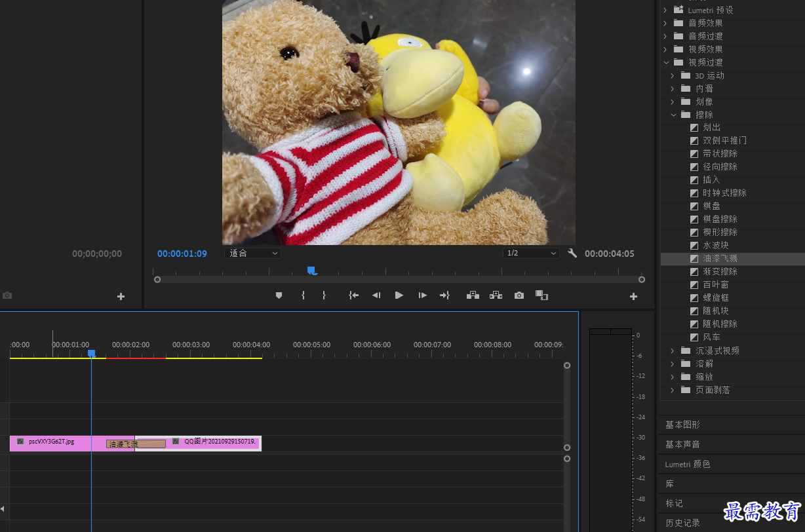Click Program Monitor scrubber playhead
The height and width of the screenshot is (532, 805).
point(311,270)
